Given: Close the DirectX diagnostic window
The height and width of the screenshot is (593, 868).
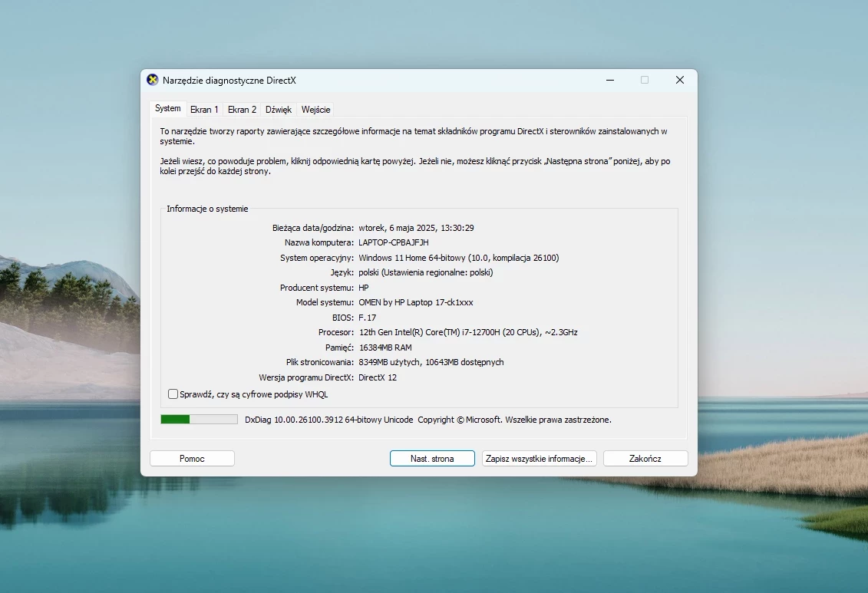Looking at the screenshot, I should click(680, 81).
